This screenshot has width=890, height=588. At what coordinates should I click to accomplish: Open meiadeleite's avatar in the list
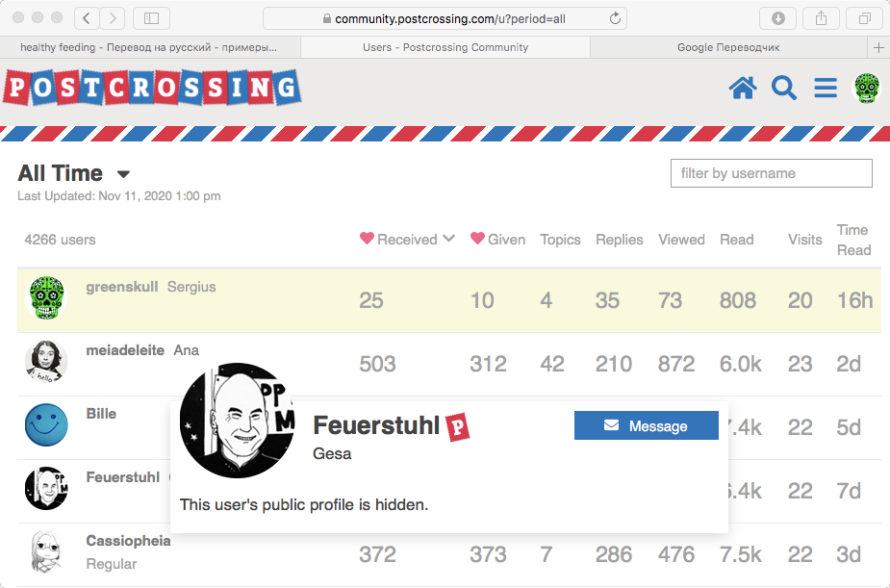pos(46,362)
